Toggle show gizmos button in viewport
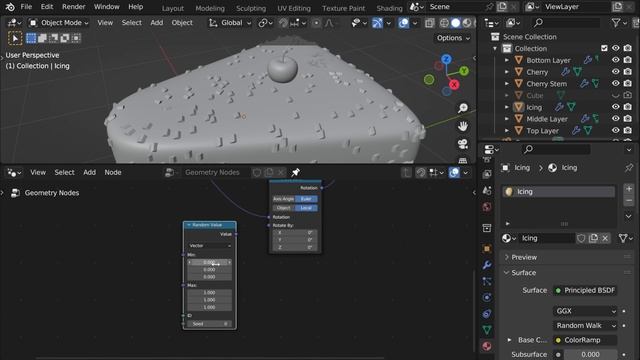 pos(378,23)
